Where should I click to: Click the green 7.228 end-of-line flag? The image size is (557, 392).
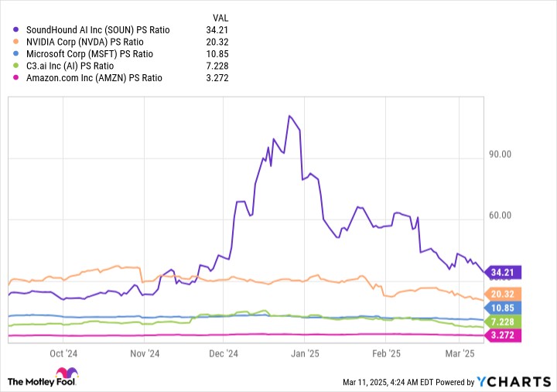(x=503, y=322)
